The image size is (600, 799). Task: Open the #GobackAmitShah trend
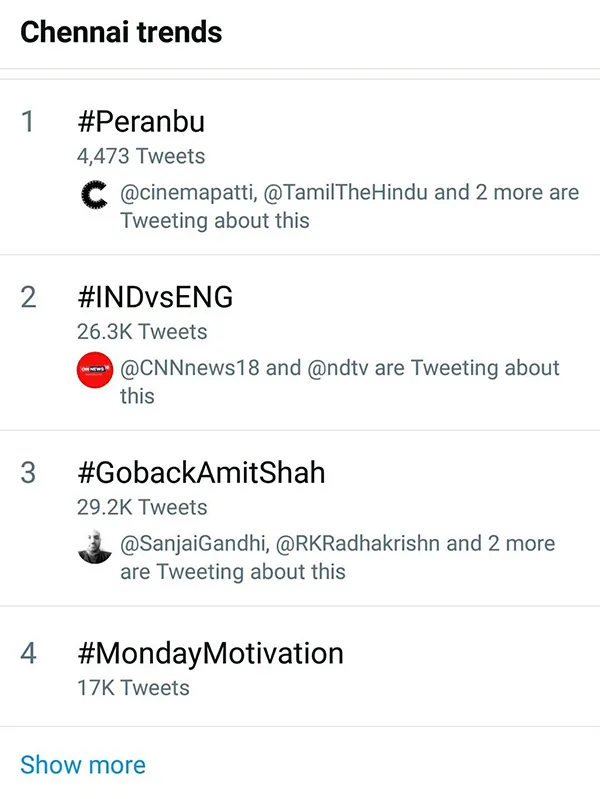[x=201, y=472]
